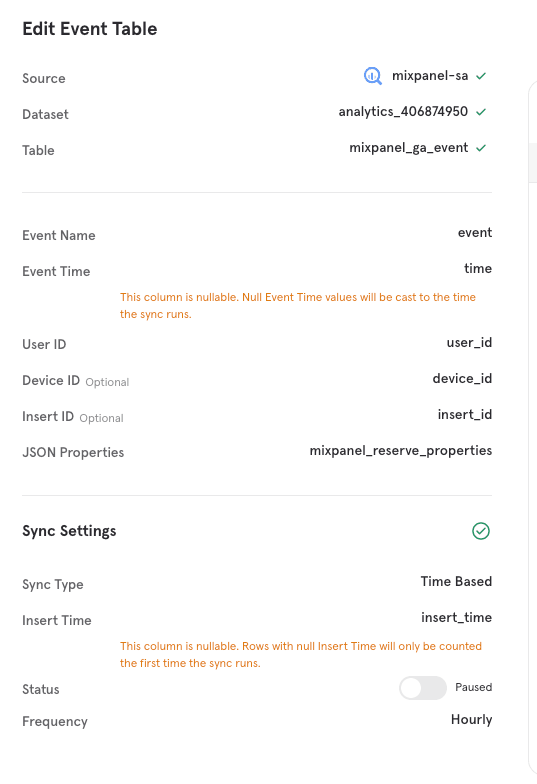This screenshot has height=784, width=537.
Task: Click the BigQuery source icon beside mixpanel-sa
Action: (372, 76)
